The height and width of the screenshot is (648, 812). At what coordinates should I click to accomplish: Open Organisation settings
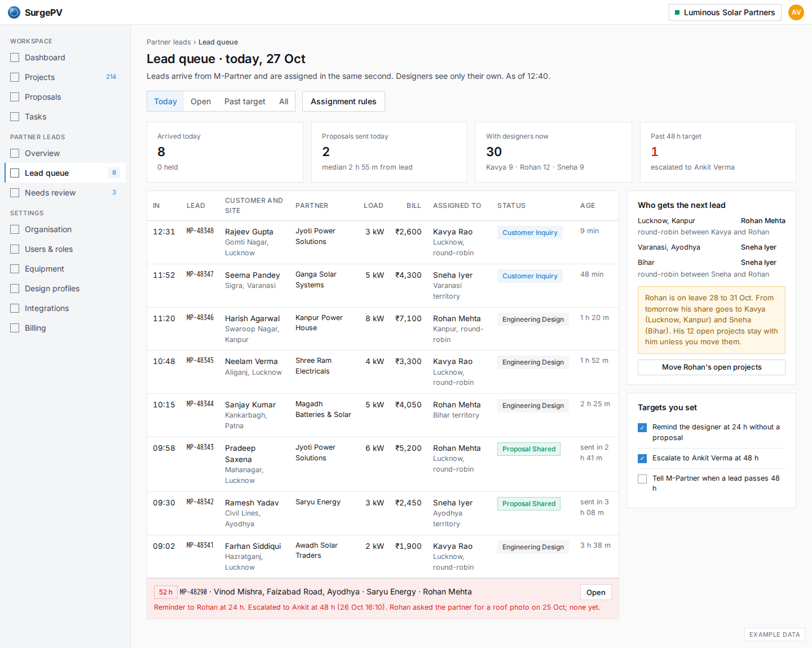65,229
